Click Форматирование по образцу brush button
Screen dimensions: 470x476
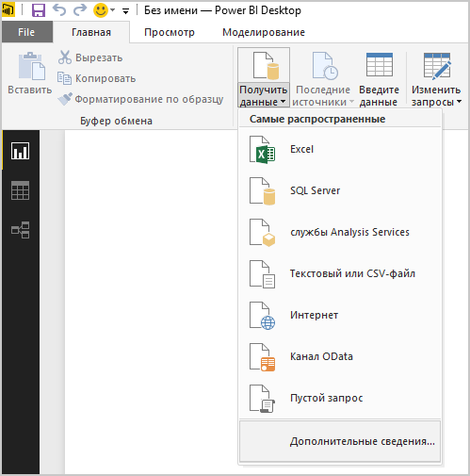pyautogui.click(x=140, y=99)
